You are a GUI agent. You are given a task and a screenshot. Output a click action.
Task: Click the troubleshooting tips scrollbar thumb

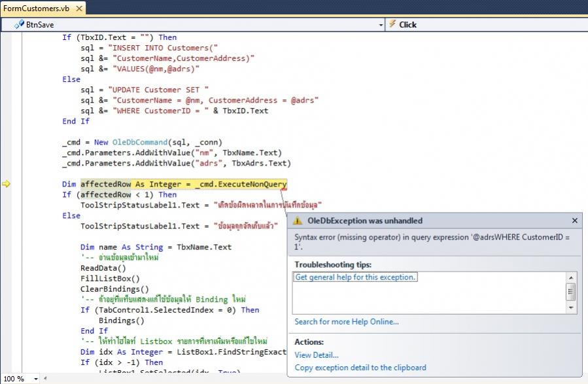(571, 292)
